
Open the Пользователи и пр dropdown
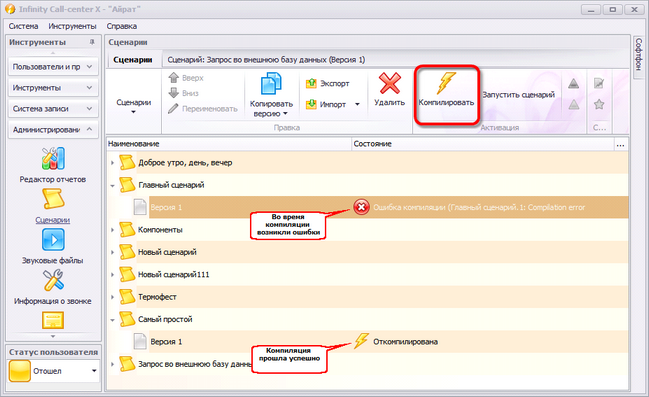53,67
